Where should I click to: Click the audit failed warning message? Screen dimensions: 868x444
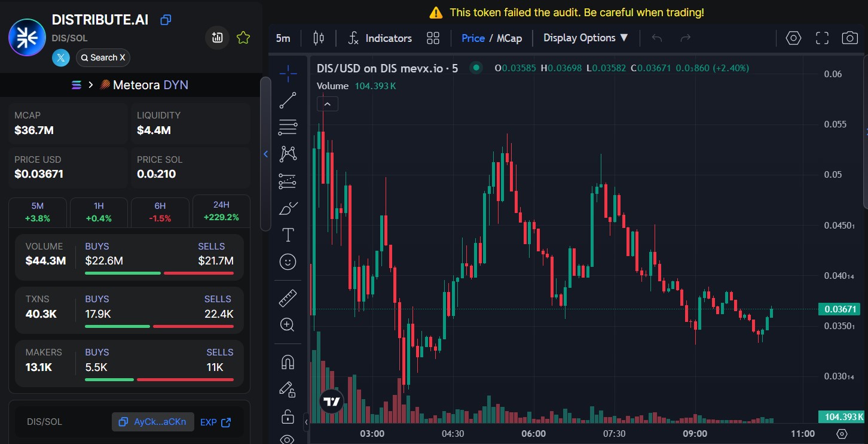click(x=567, y=12)
